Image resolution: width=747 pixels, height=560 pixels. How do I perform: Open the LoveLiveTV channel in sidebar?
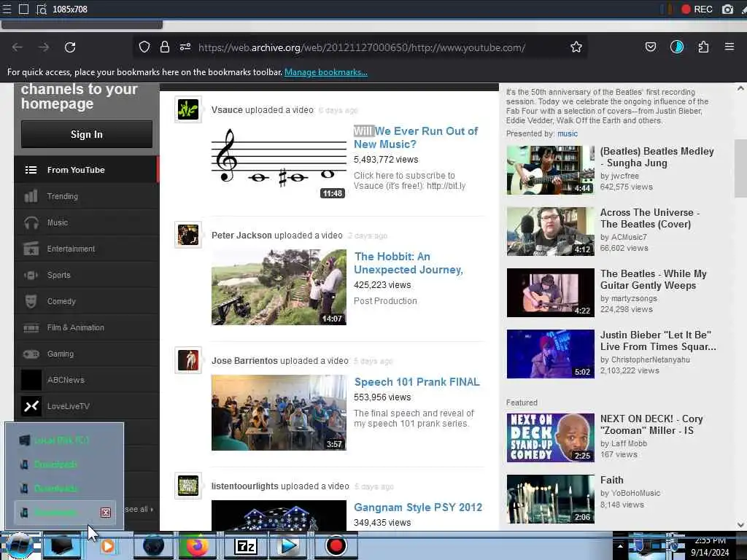86,406
